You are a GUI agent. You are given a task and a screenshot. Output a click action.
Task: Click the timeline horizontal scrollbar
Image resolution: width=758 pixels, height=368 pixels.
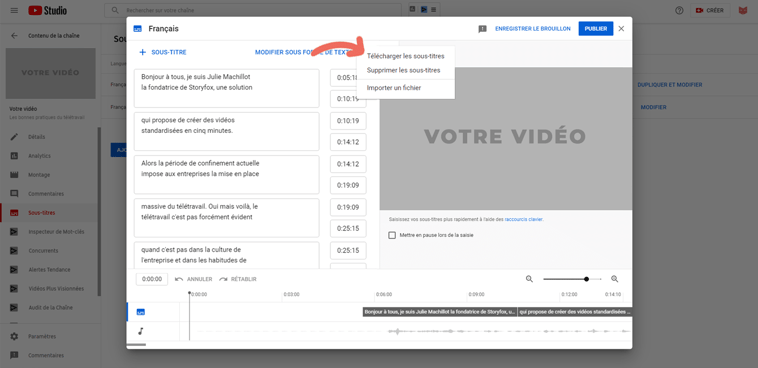136,345
